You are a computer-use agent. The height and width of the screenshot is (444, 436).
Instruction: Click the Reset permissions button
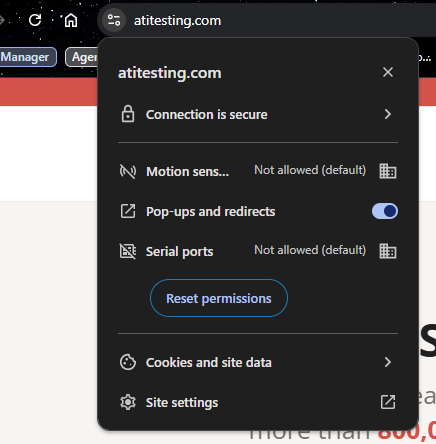[x=219, y=298]
